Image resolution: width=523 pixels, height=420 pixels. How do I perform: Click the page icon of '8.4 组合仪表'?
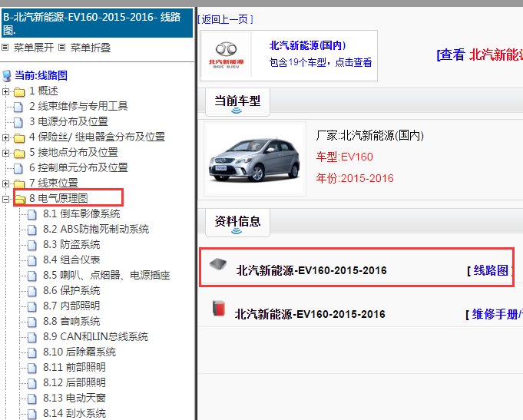pos(32,260)
